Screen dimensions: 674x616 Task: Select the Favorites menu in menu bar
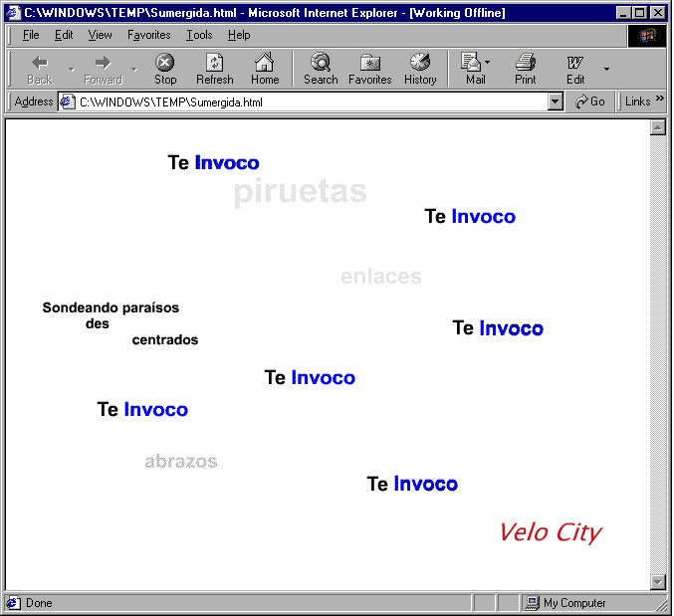(148, 35)
